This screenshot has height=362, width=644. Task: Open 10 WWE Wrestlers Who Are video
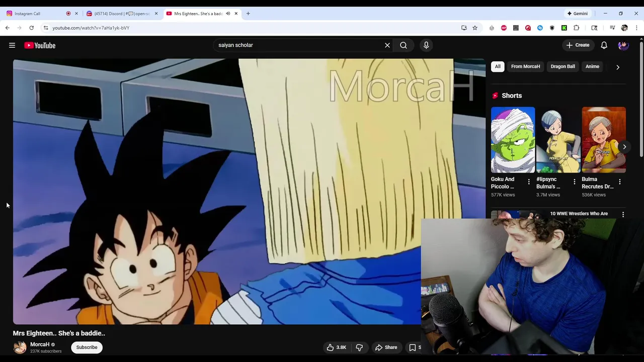pos(579,214)
